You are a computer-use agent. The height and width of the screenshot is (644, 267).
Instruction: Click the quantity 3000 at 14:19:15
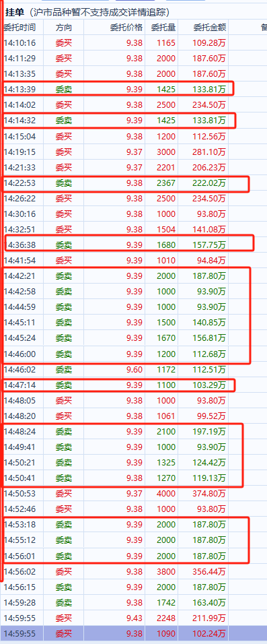166,152
